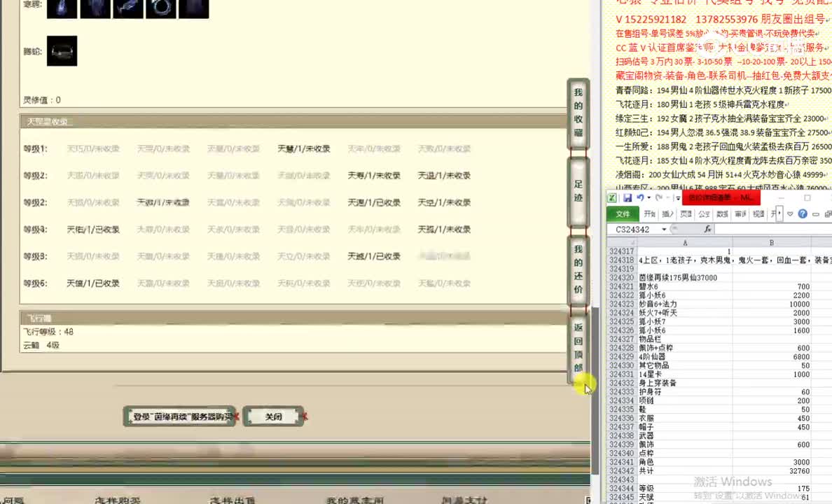Click the gem icon in the 腰饰 slot
The image size is (832, 504).
coord(62,50)
